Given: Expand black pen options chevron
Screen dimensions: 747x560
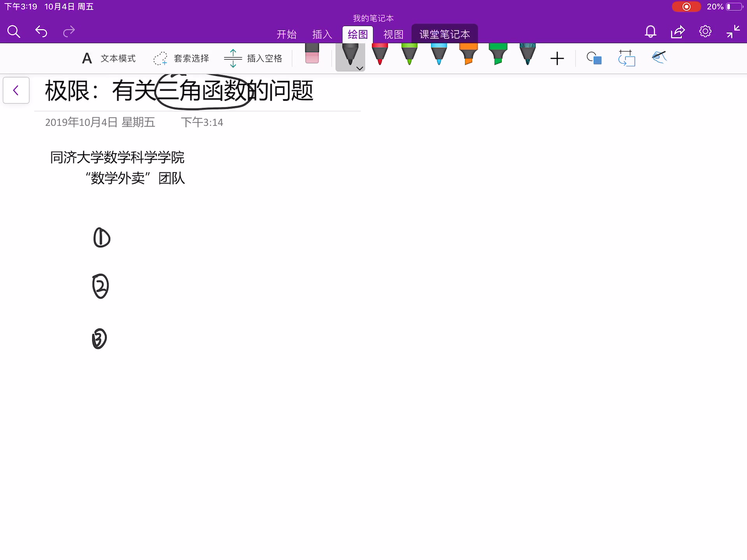Looking at the screenshot, I should pos(360,68).
